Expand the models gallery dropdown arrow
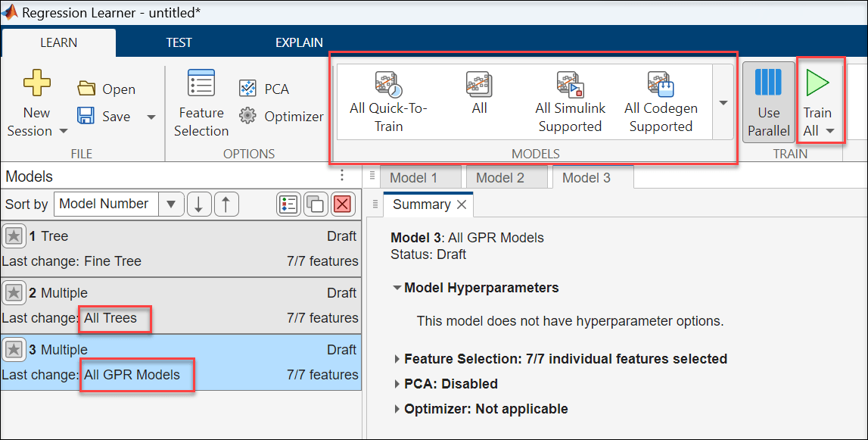Image resolution: width=868 pixels, height=440 pixels. tap(723, 103)
